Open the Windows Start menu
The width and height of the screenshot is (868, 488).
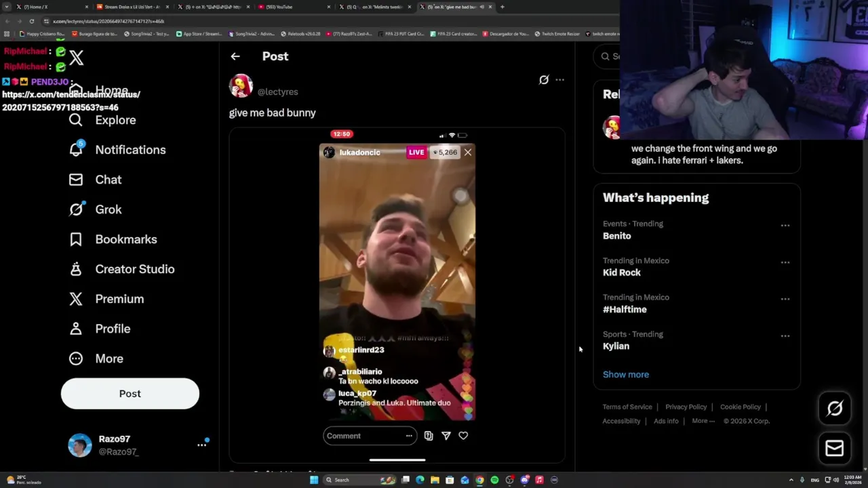[314, 480]
